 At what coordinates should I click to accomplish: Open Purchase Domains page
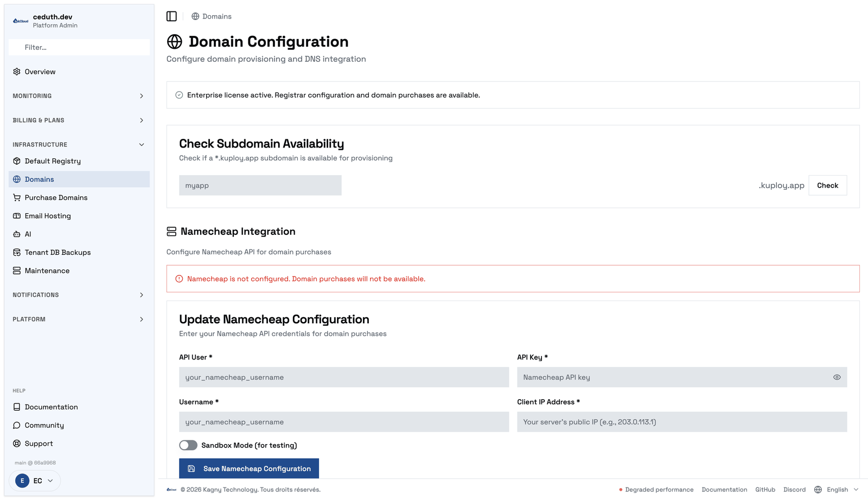[79, 197]
